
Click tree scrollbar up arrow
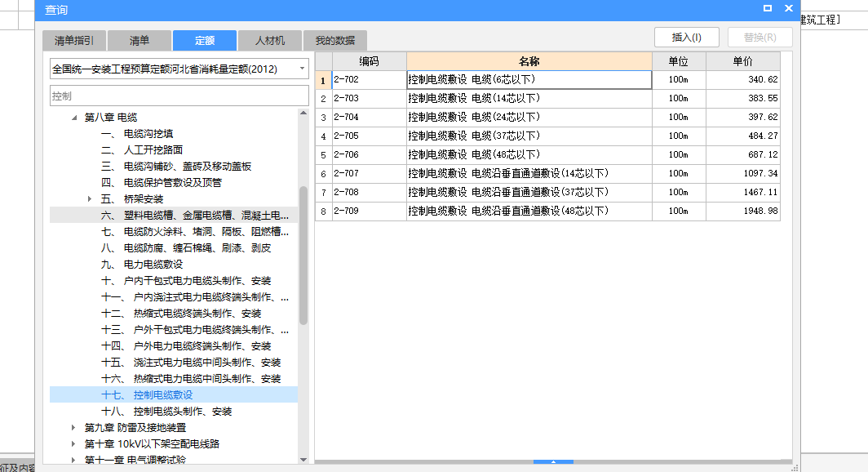(303, 113)
